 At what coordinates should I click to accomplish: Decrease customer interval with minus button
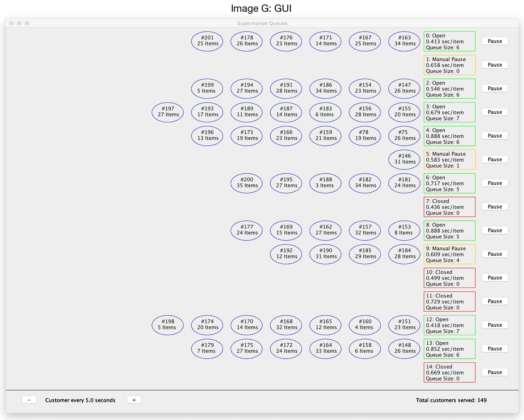tap(29, 400)
